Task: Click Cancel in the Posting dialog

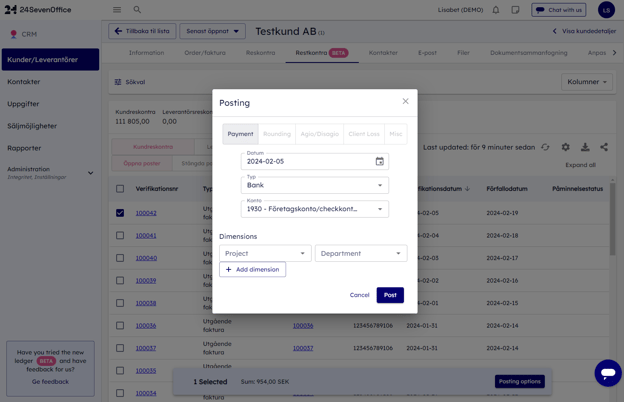Action: [359, 295]
